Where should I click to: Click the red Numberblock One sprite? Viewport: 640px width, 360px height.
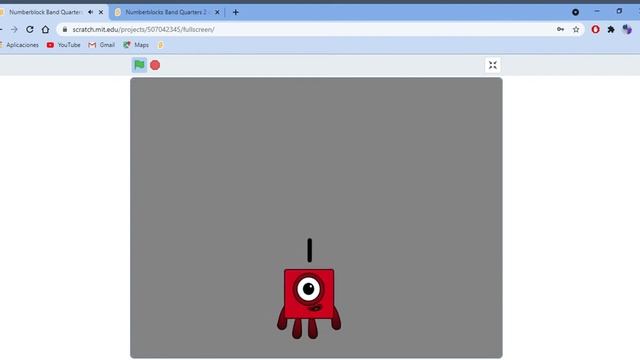309,304
